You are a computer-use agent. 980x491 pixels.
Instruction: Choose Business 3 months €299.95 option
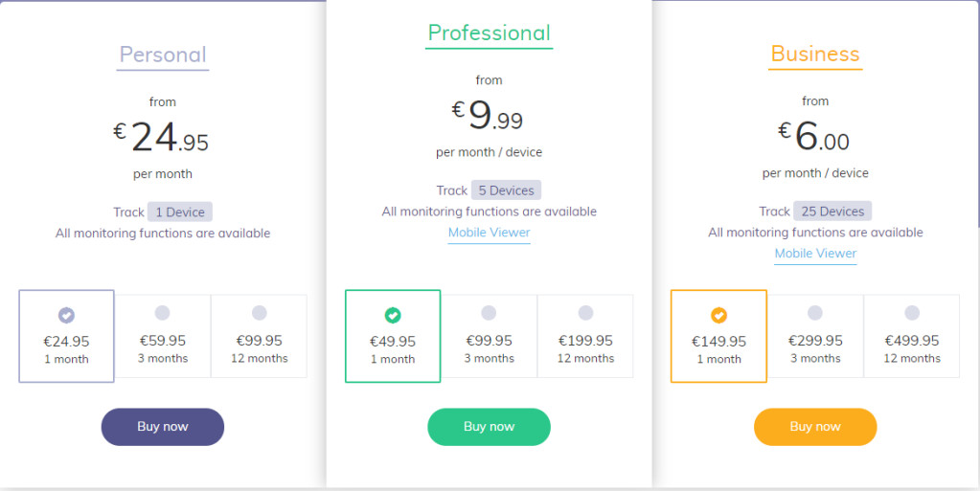(815, 335)
